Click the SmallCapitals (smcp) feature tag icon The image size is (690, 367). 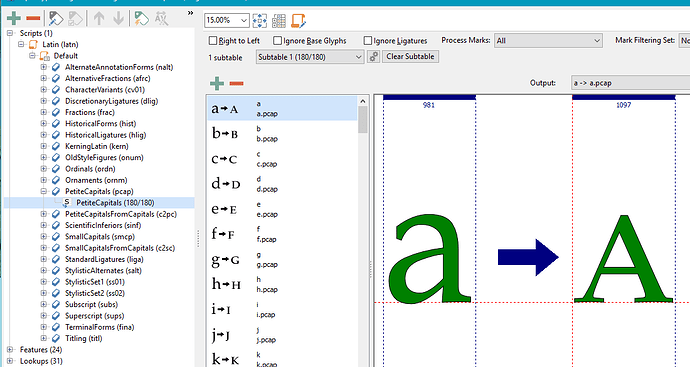[x=56, y=237]
